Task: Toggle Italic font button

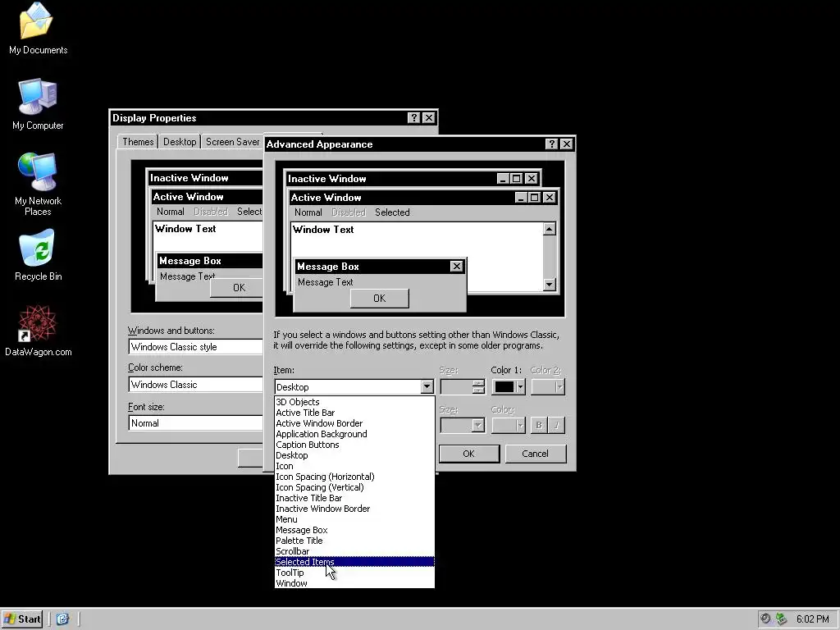Action: point(557,426)
